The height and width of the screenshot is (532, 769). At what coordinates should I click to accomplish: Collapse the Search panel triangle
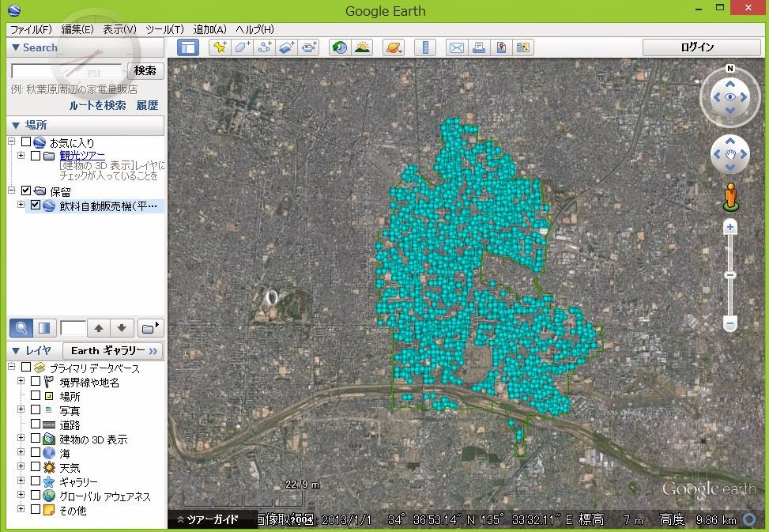16,47
